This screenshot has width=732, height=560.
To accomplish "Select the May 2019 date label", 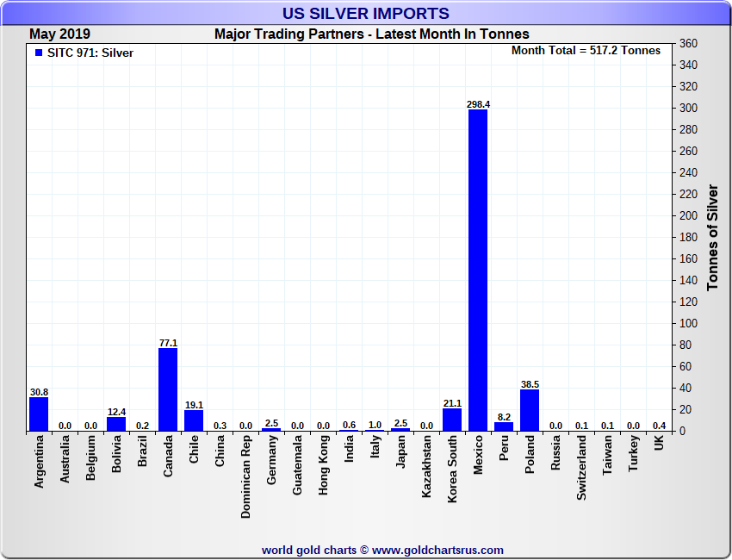I will click(x=59, y=34).
